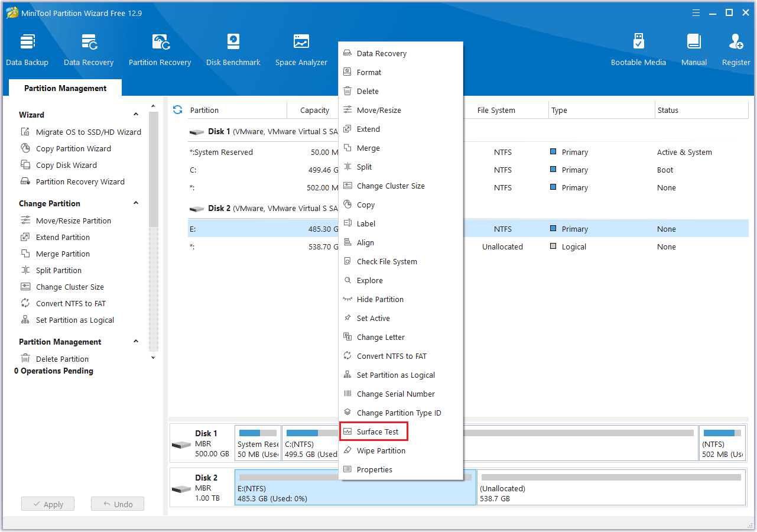
Task: Select Wipe Partition in context menu
Action: [381, 451]
